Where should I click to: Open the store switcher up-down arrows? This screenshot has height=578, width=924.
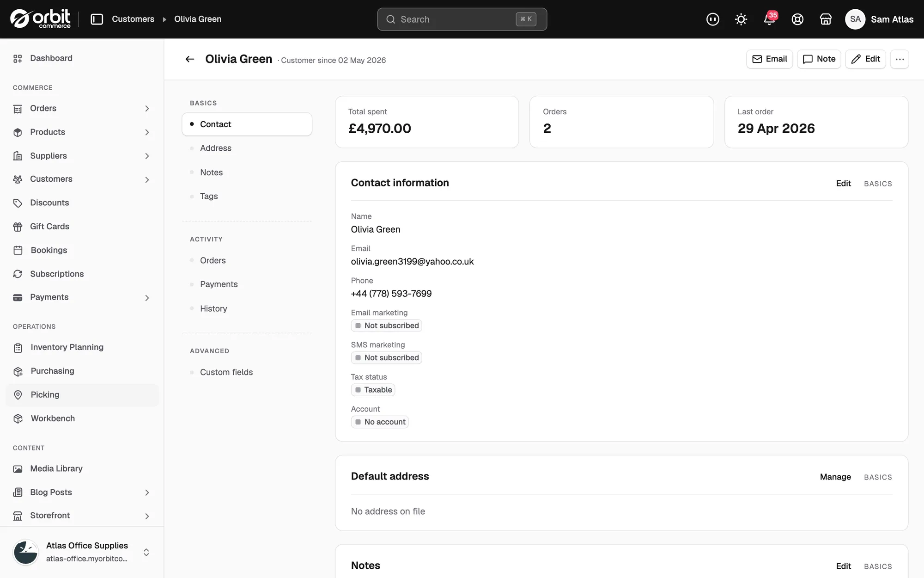(146, 552)
